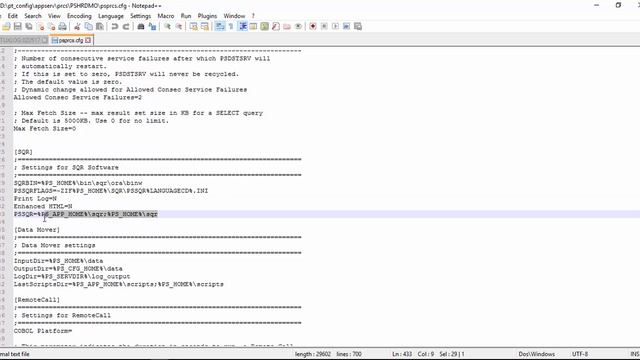The image size is (640, 360).
Task: Click the line 'Print Log=N'
Action: coord(35,199)
